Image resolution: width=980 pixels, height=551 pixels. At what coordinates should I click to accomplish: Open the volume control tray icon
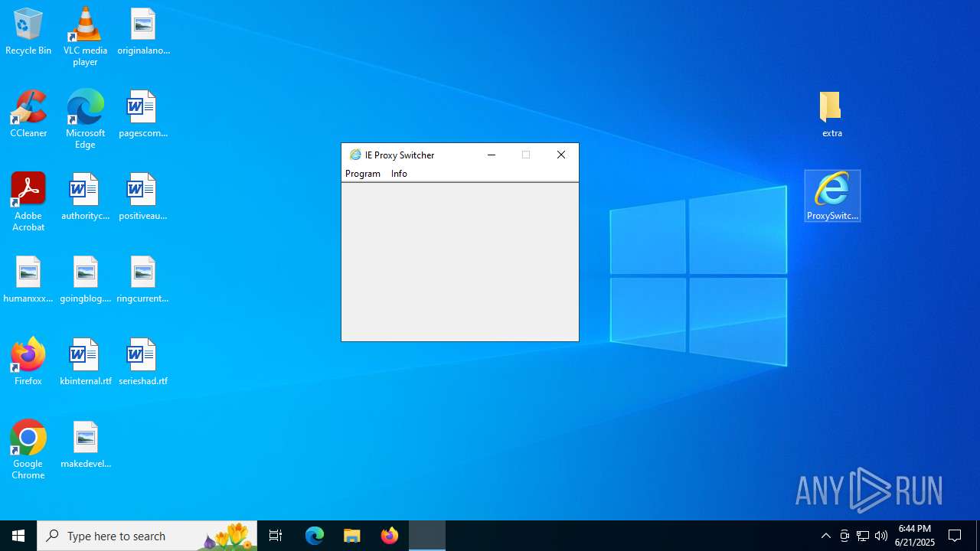coord(881,536)
